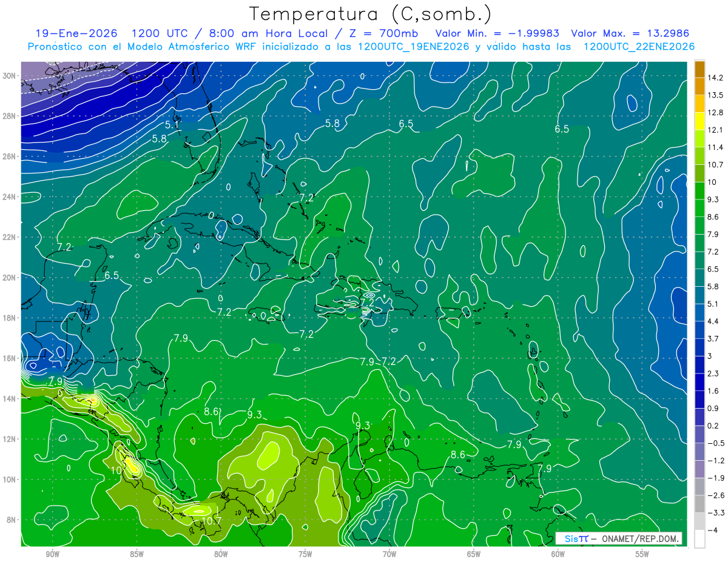Click the colorbar tick label "2.3"

(713, 373)
